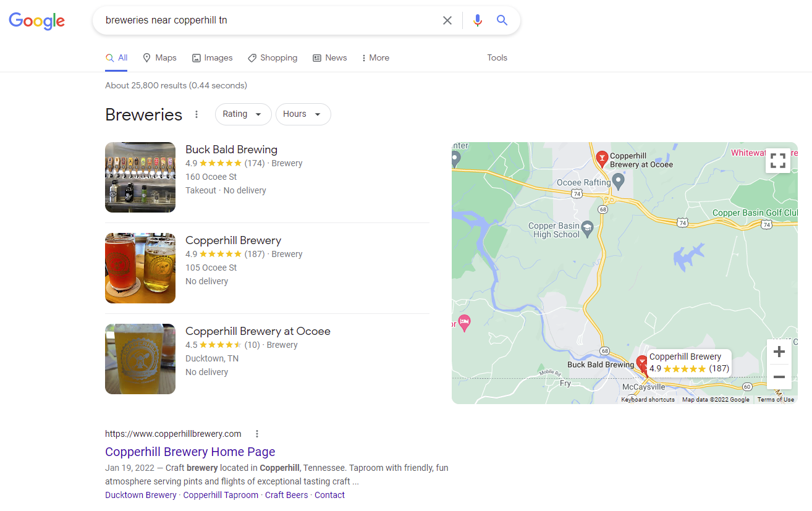The width and height of the screenshot is (812, 511).
Task: Open the Copperhill Brewery listing
Action: tap(233, 240)
